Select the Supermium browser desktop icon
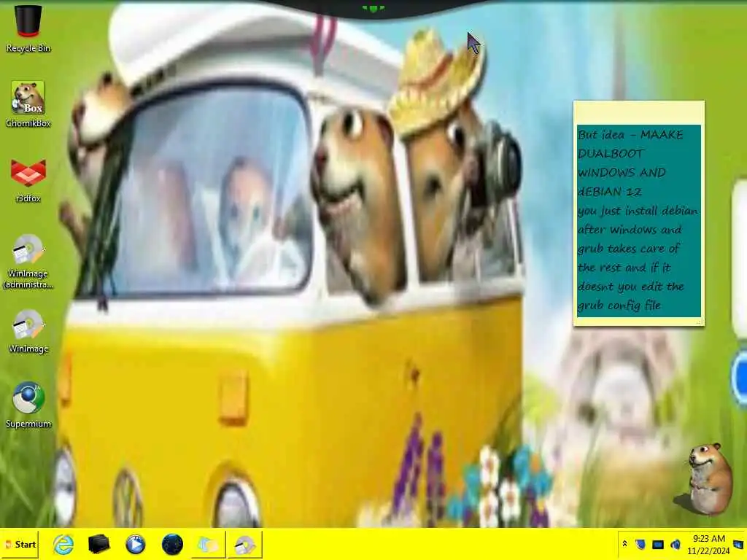Image resolution: width=747 pixels, height=560 pixels. point(28,405)
